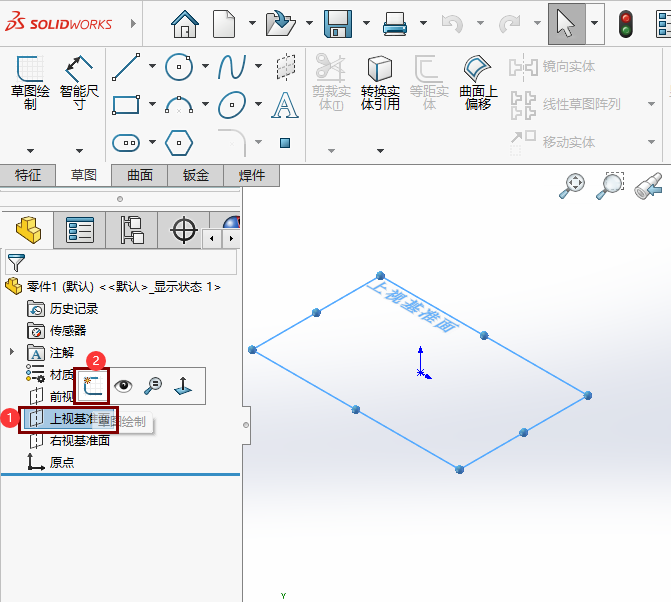Click 转换实体引用 convert entities
This screenshot has width=671, height=602.
[x=380, y=82]
